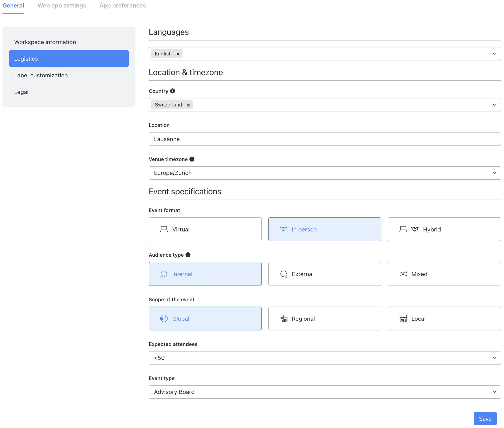Select External audience type
The width and height of the screenshot is (504, 428).
click(325, 274)
